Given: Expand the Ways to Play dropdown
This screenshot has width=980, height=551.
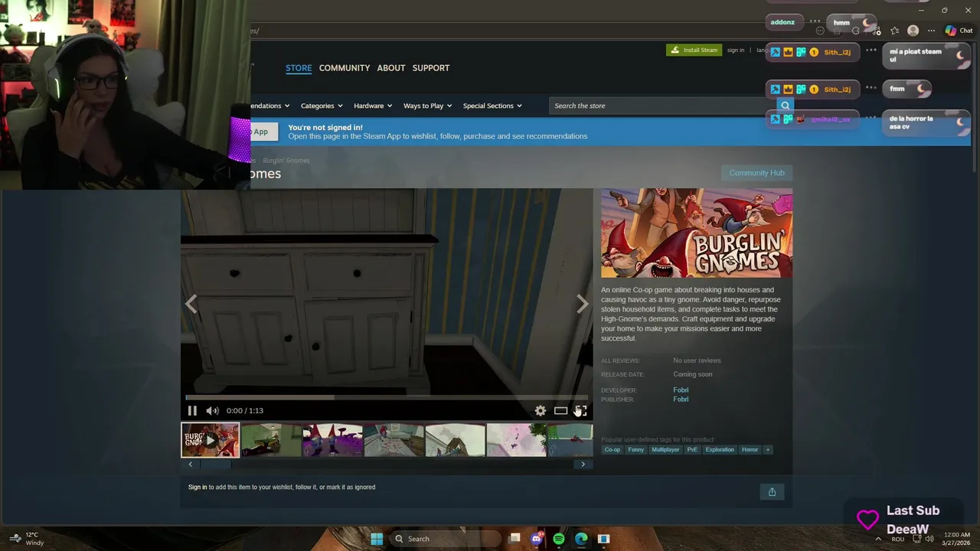Looking at the screenshot, I should [427, 106].
